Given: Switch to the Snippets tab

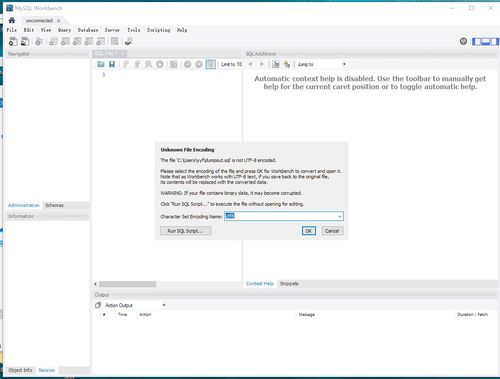Looking at the screenshot, I should 289,283.
